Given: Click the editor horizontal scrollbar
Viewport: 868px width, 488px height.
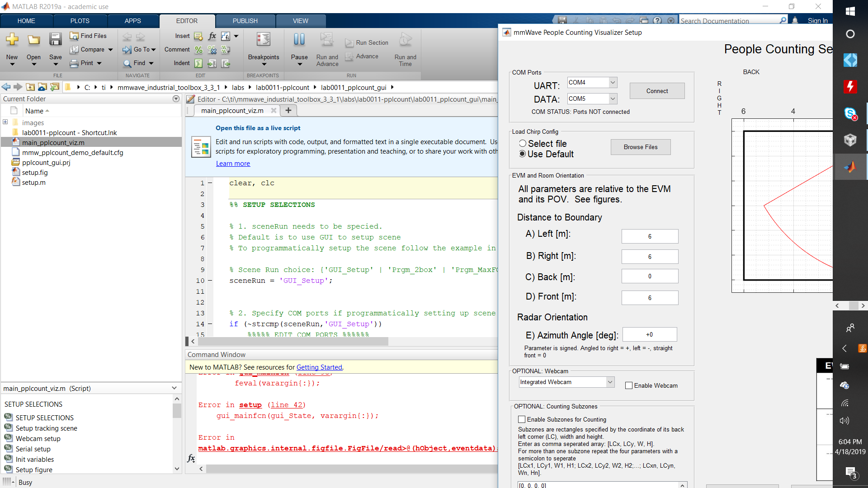Looking at the screenshot, I should (292, 342).
